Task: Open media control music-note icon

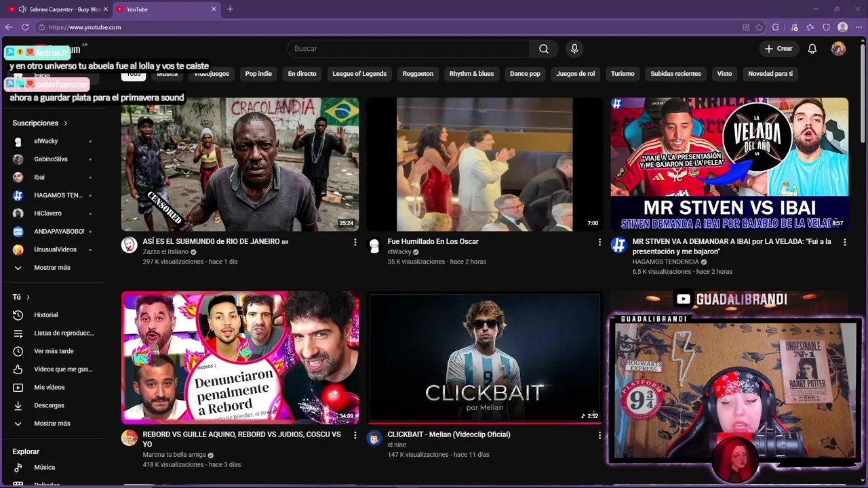Action: click(x=794, y=27)
